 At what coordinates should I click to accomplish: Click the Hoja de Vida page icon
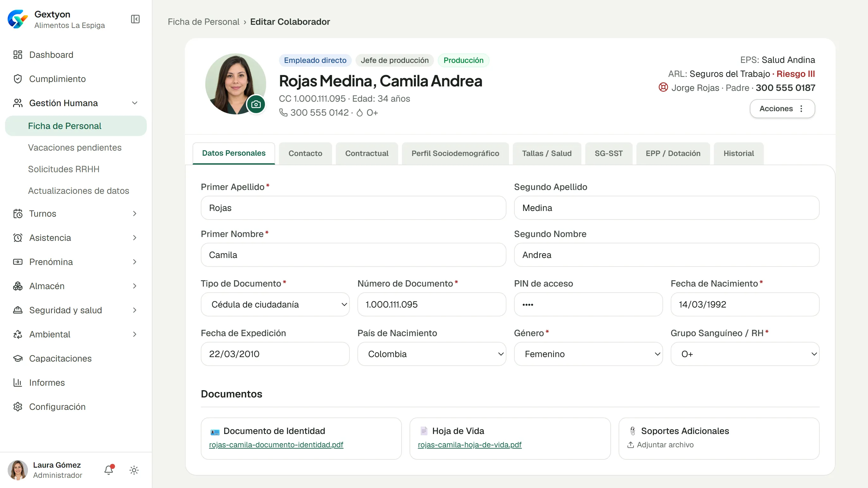(x=424, y=431)
